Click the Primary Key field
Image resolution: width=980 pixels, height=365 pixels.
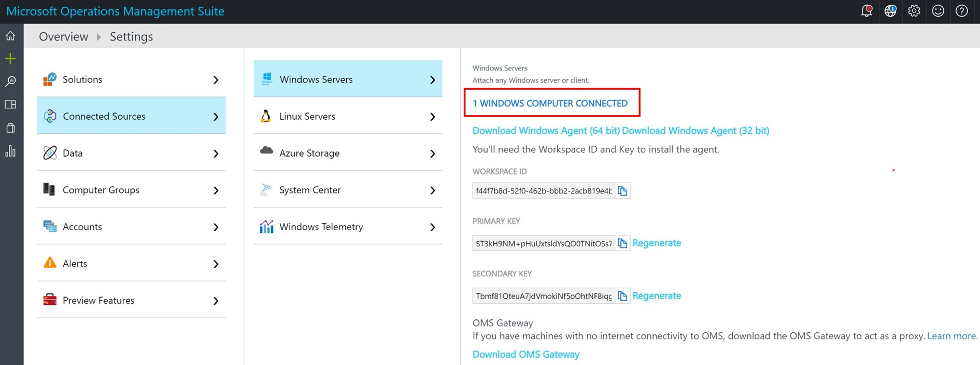click(x=544, y=243)
